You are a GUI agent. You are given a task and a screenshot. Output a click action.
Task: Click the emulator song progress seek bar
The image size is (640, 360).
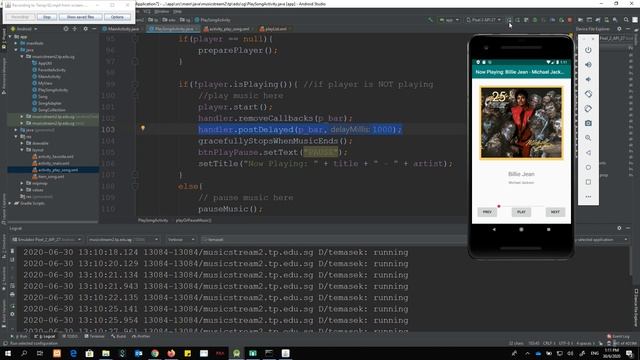521,206
